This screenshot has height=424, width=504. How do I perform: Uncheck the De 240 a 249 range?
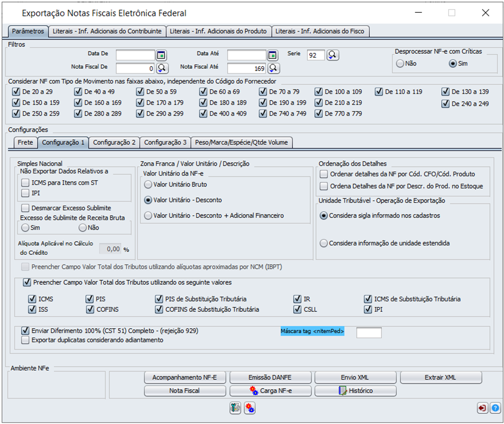coord(445,104)
